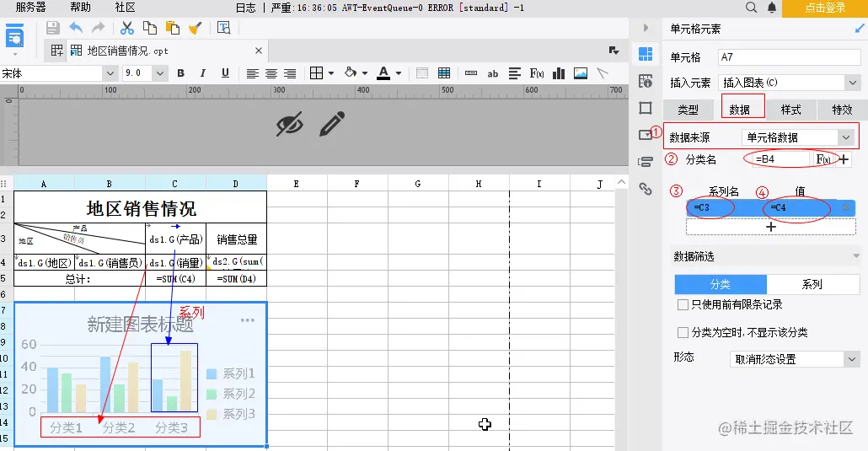Open the font color dropdown arrow
The image size is (868, 451).
point(399,73)
